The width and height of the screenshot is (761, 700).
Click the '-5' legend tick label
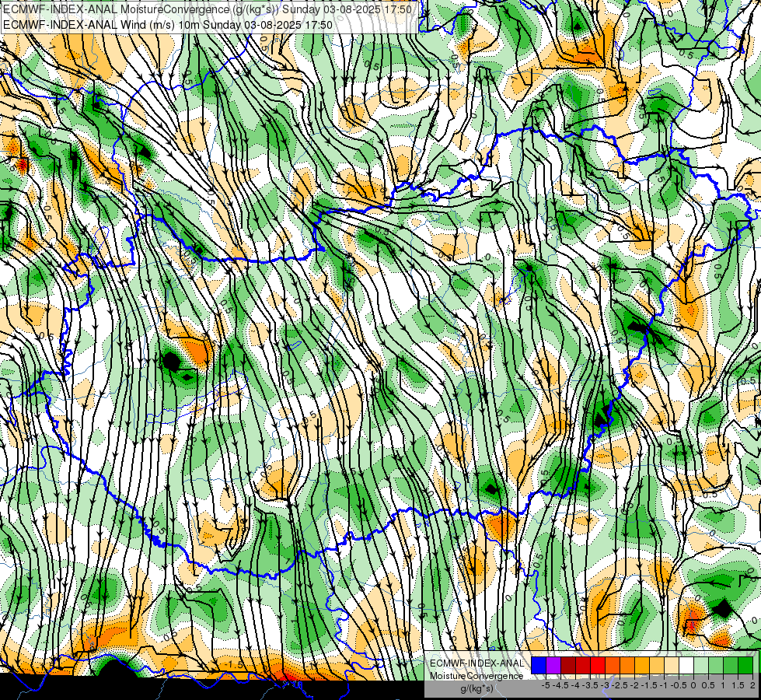546,685
